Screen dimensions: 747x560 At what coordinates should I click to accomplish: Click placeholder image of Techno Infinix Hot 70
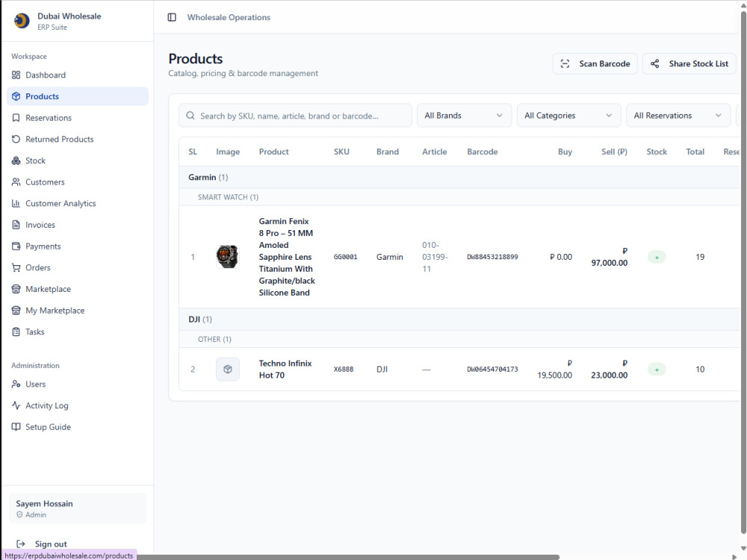(228, 369)
